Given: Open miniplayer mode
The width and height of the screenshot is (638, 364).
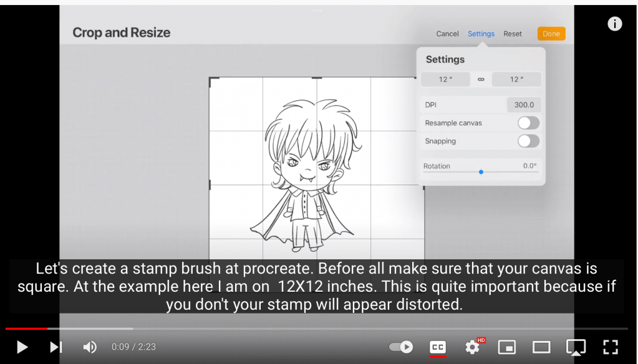Looking at the screenshot, I should [506, 347].
